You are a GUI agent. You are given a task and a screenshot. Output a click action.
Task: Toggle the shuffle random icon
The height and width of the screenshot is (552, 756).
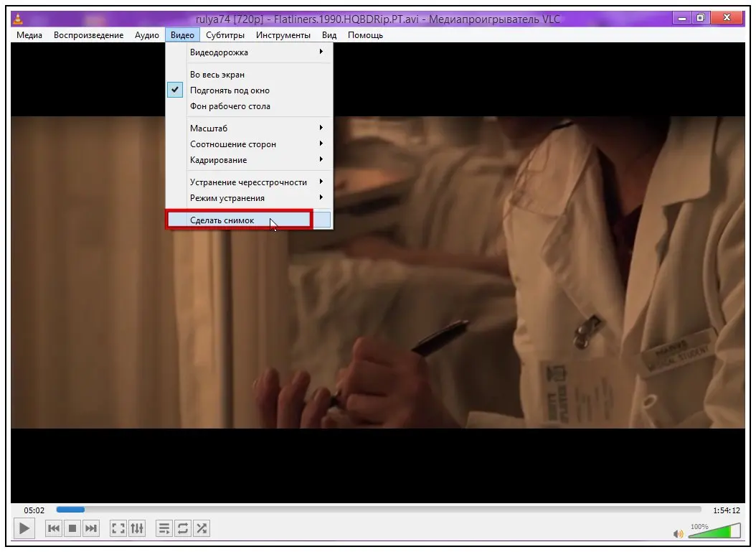point(202,529)
